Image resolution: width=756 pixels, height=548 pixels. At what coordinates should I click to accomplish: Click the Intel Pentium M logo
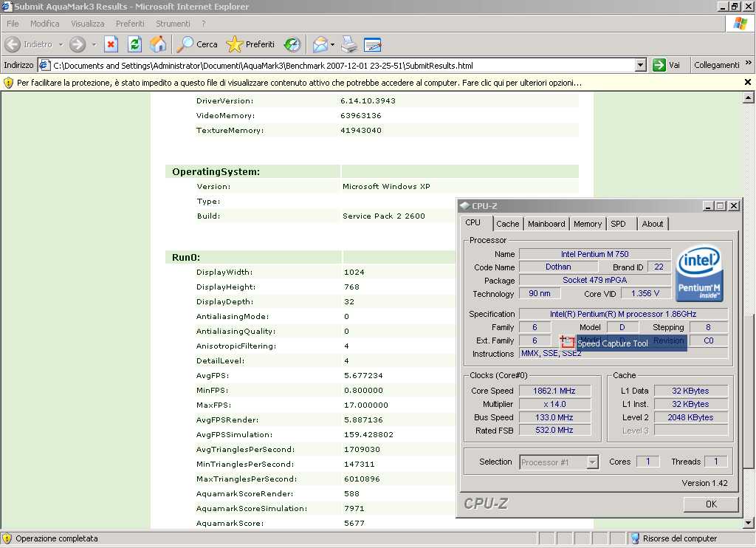699,273
